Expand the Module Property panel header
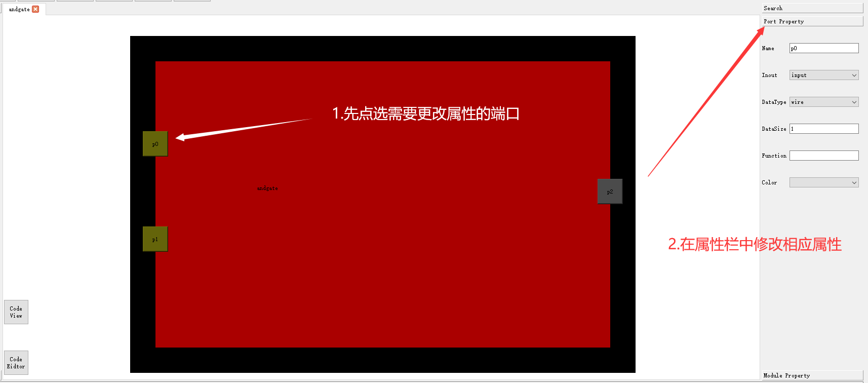 tap(812, 375)
